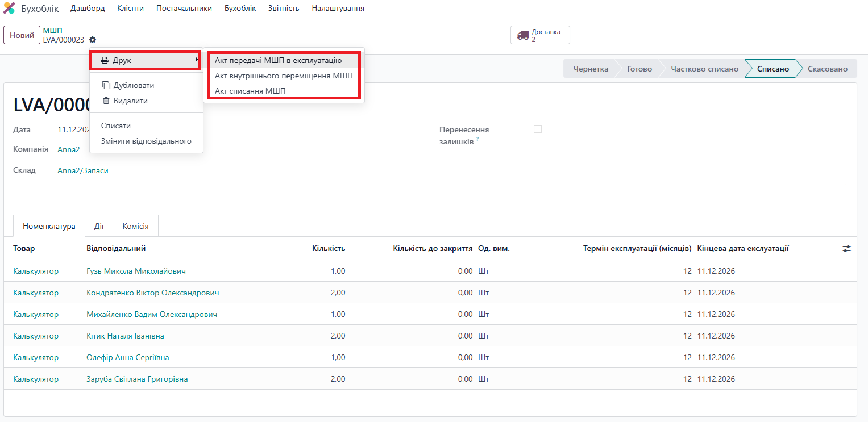Open column settings adjust icon

846,249
